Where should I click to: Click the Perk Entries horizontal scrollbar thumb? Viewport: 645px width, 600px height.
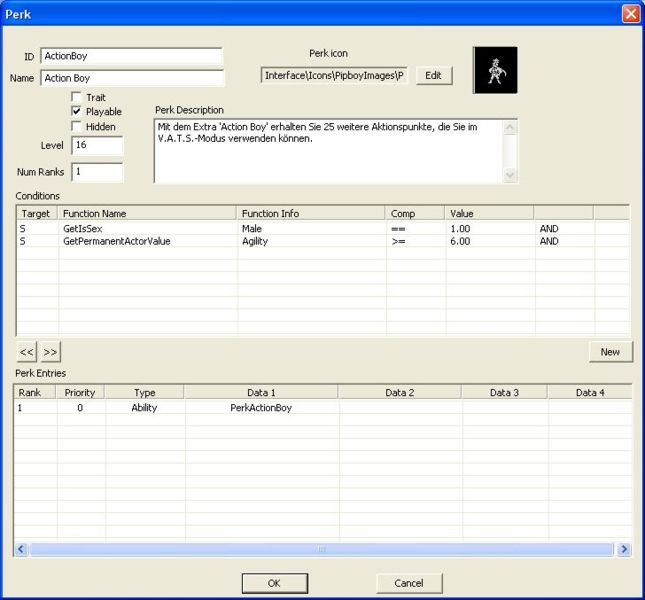click(x=322, y=549)
